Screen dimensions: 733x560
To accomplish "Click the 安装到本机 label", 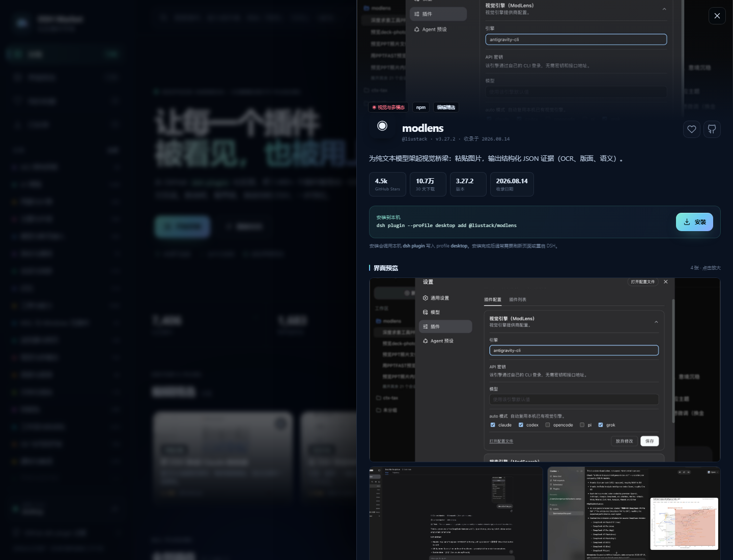I will pyautogui.click(x=388, y=217).
